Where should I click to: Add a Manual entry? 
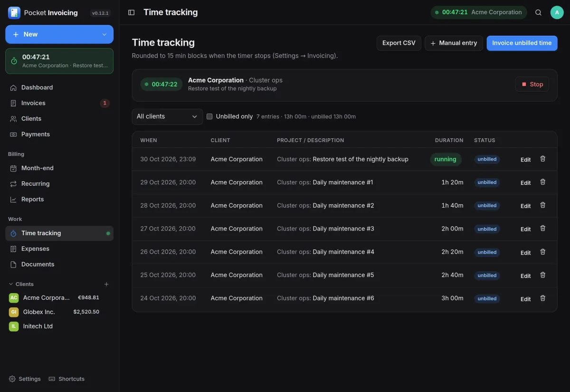point(454,43)
